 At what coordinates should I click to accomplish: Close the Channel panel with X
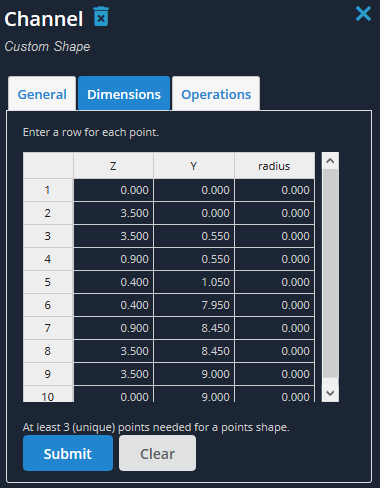pos(363,14)
